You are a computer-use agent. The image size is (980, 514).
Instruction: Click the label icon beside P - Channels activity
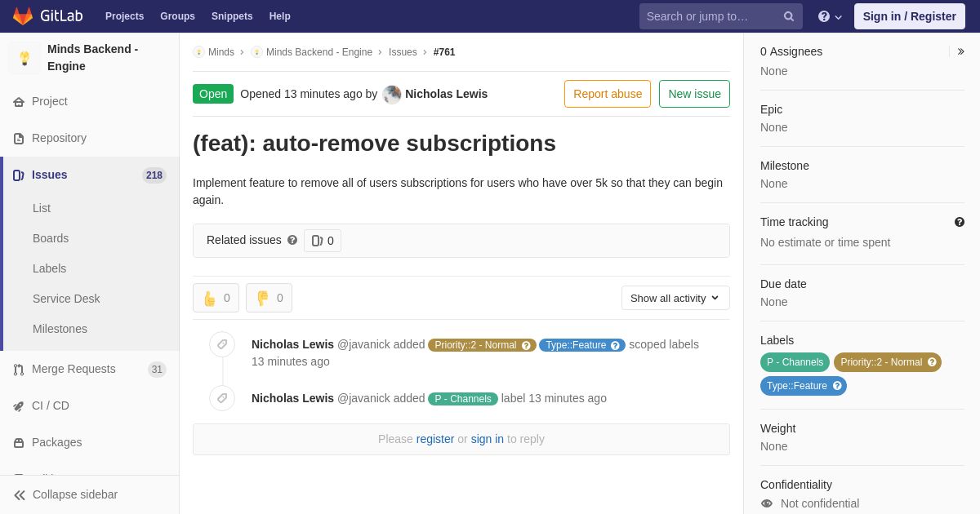tap(222, 398)
